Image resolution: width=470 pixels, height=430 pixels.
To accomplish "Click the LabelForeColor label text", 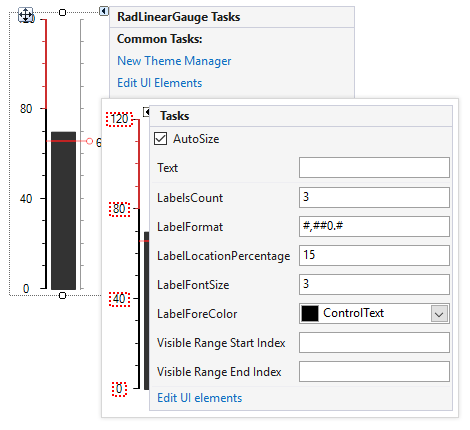I will coord(197,314).
